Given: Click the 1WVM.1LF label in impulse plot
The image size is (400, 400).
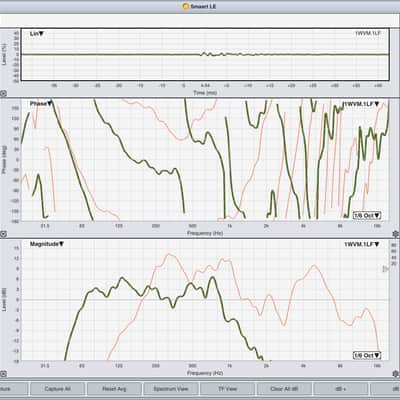Looking at the screenshot, I should pos(367,33).
